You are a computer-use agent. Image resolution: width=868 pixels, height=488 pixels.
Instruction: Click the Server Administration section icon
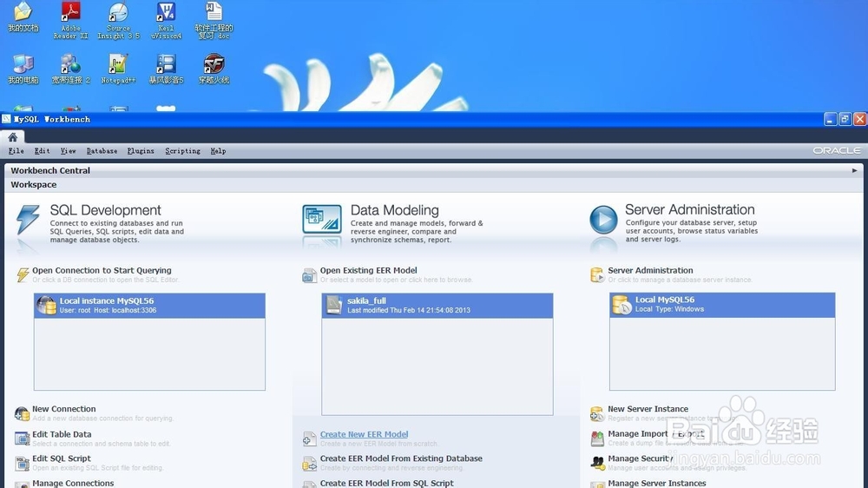[x=597, y=274]
